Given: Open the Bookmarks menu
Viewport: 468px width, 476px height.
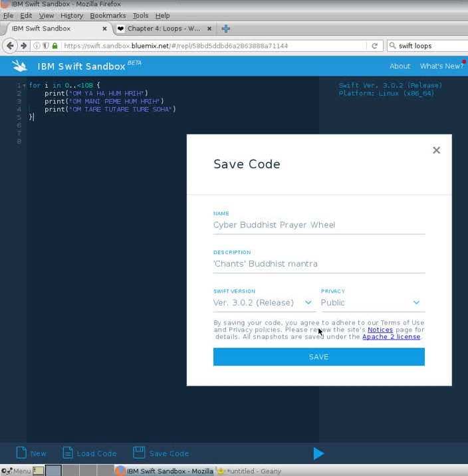Looking at the screenshot, I should click(107, 15).
